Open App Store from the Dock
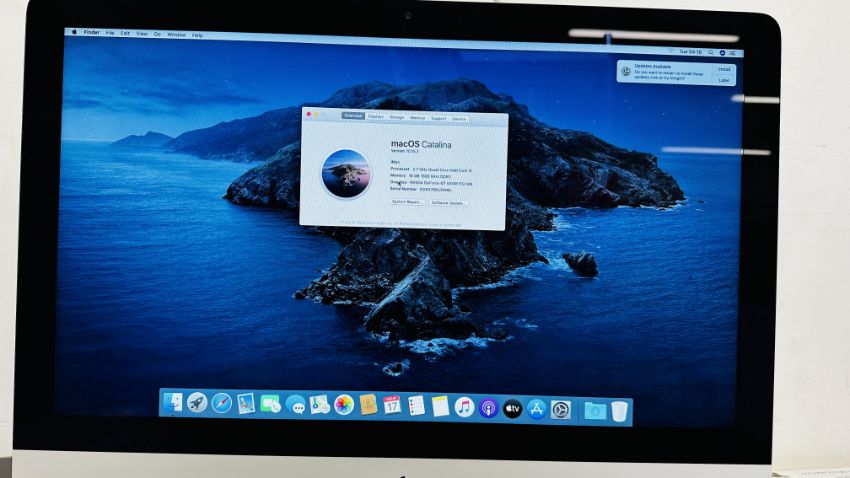The image size is (850, 478). point(537,409)
